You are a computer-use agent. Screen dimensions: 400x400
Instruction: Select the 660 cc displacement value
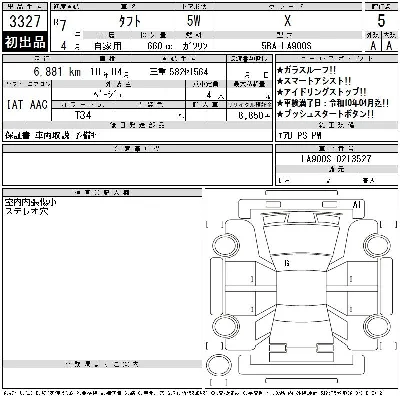(x=160, y=46)
